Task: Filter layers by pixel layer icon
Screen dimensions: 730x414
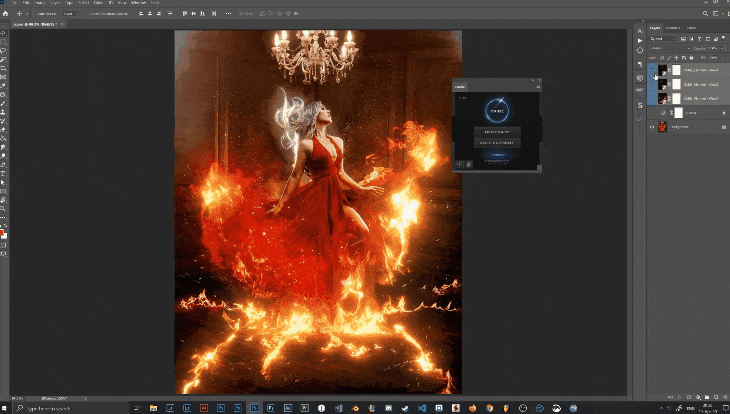Action: (x=683, y=39)
